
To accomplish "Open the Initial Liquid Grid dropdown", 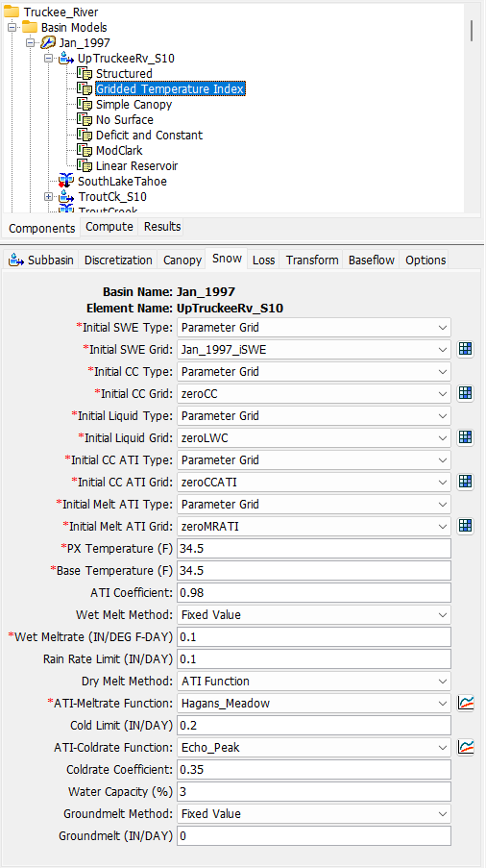I will [314, 438].
